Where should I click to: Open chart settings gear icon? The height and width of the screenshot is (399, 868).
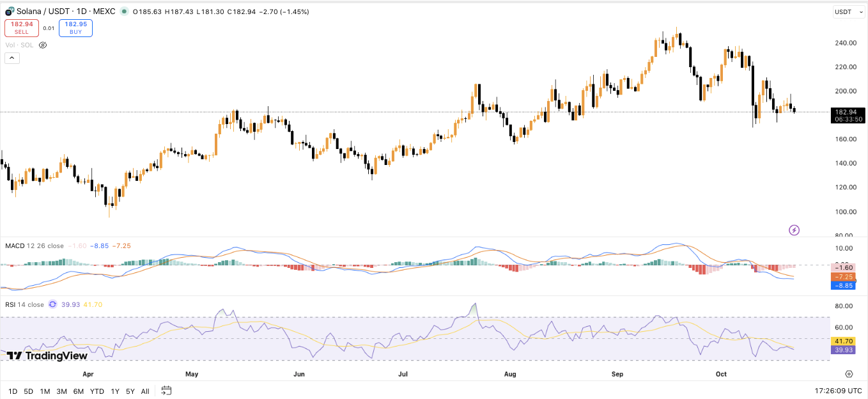pyautogui.click(x=849, y=374)
